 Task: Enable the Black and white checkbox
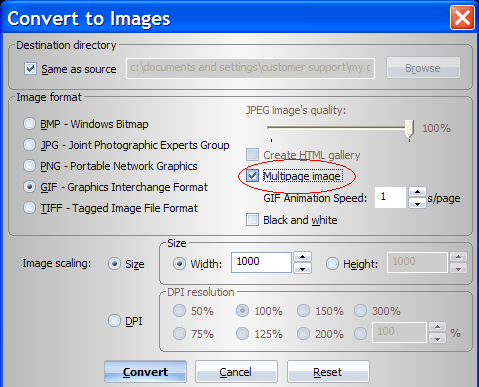tap(252, 220)
